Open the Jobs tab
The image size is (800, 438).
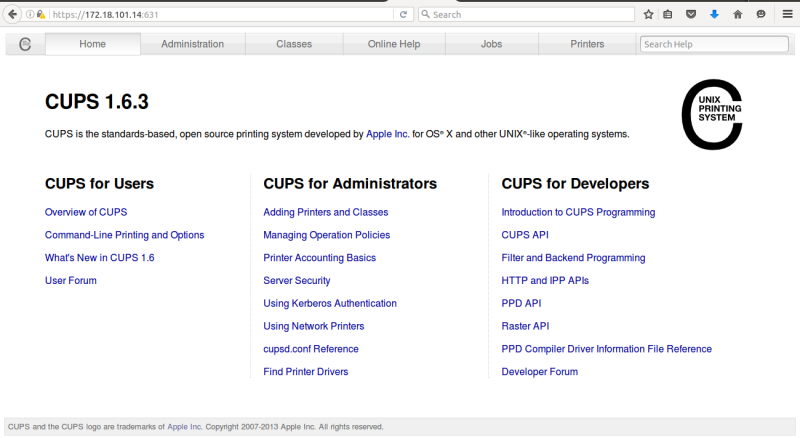(x=491, y=44)
